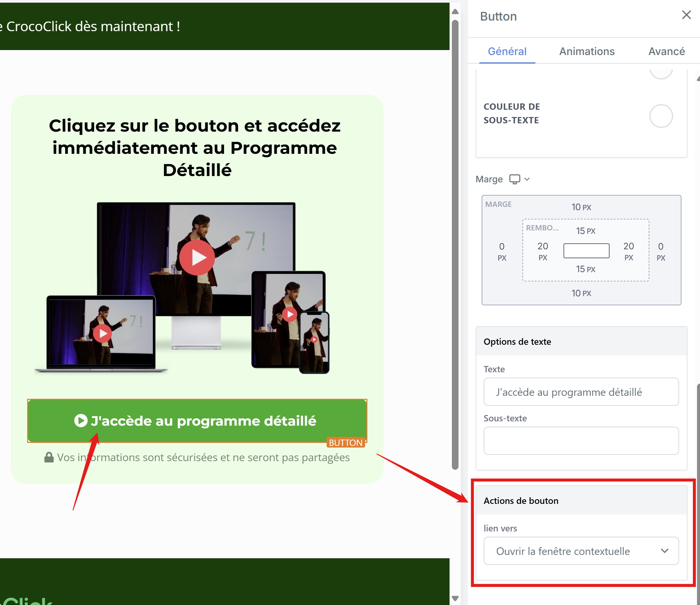
Task: Open the Marge device selector icon
Action: point(514,179)
